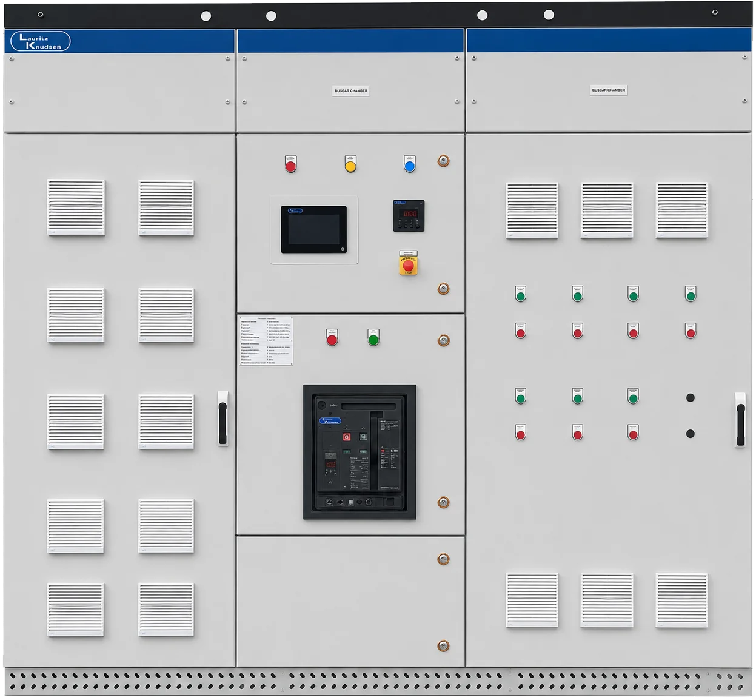Click the instruction nameplate beside the red pushbutton
The image size is (756, 700).
click(x=266, y=340)
